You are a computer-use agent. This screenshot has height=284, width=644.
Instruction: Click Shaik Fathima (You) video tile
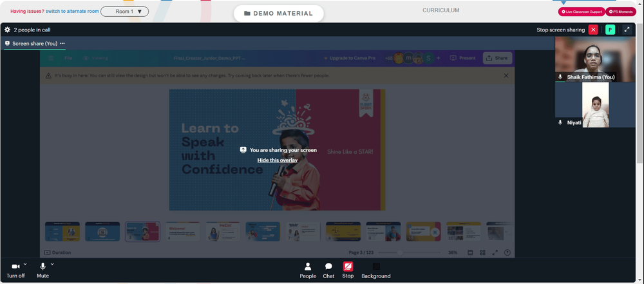coord(594,59)
